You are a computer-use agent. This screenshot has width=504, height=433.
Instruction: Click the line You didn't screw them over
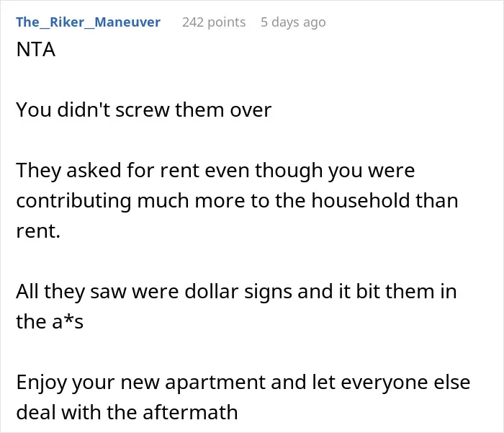pyautogui.click(x=144, y=110)
